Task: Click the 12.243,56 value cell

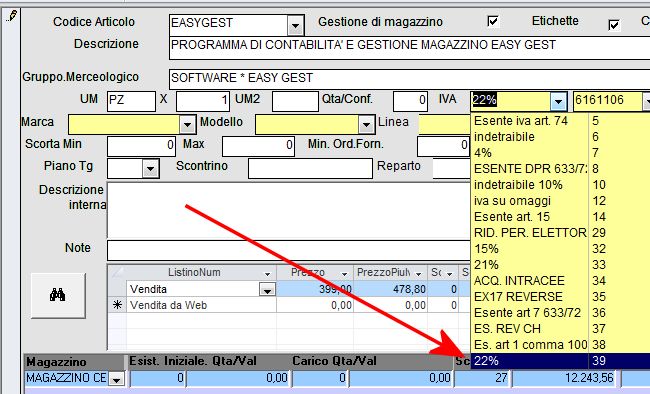Action: click(x=565, y=378)
